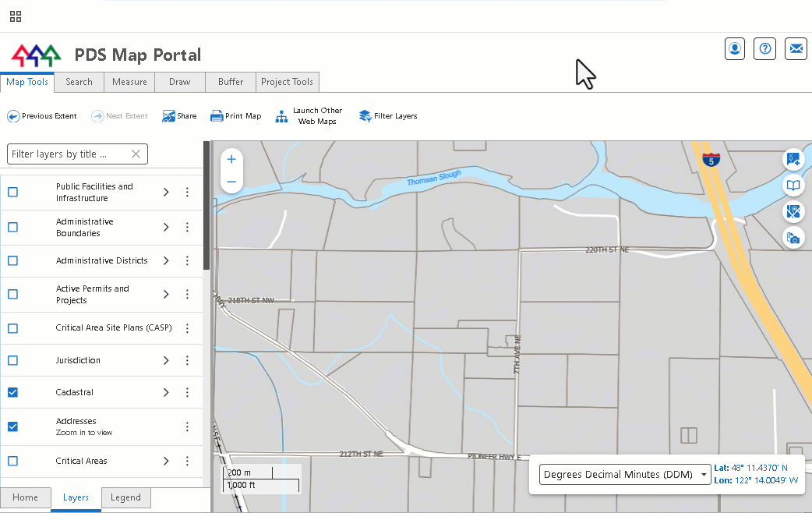Image resolution: width=812 pixels, height=513 pixels.
Task: Expand the Public Facilities and Infrastructure group
Action: tap(166, 193)
